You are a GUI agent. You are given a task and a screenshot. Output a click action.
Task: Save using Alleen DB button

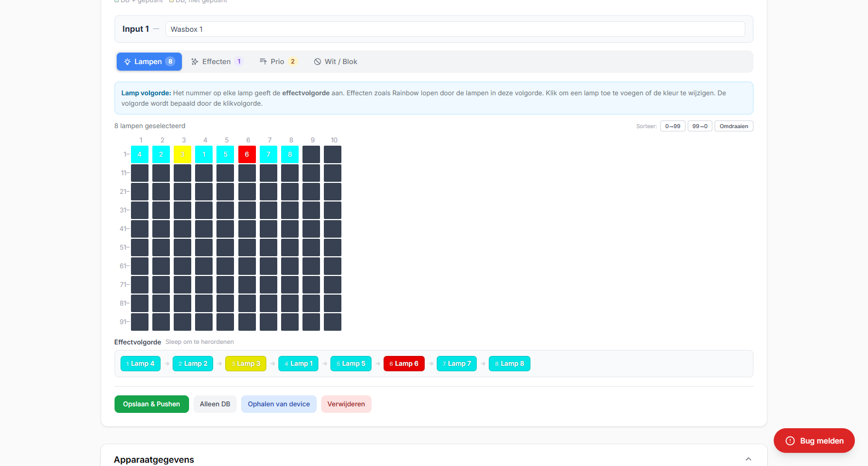click(x=215, y=404)
